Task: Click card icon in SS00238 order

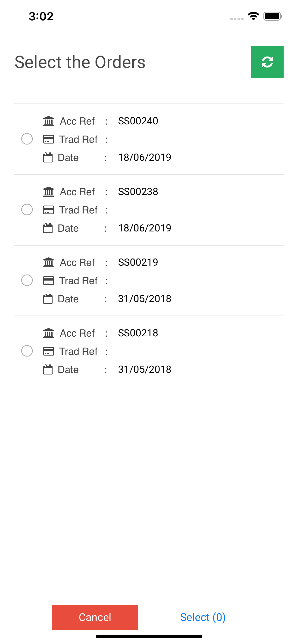Action: tap(48, 210)
